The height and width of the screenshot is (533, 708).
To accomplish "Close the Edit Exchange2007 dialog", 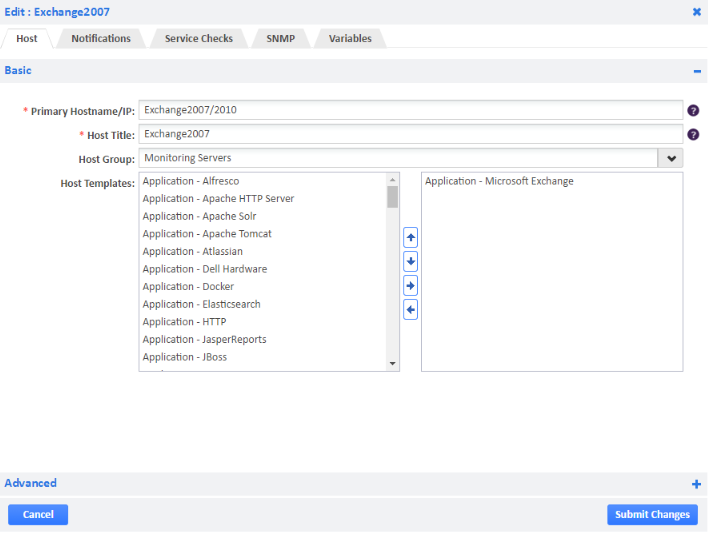I will pyautogui.click(x=697, y=12).
